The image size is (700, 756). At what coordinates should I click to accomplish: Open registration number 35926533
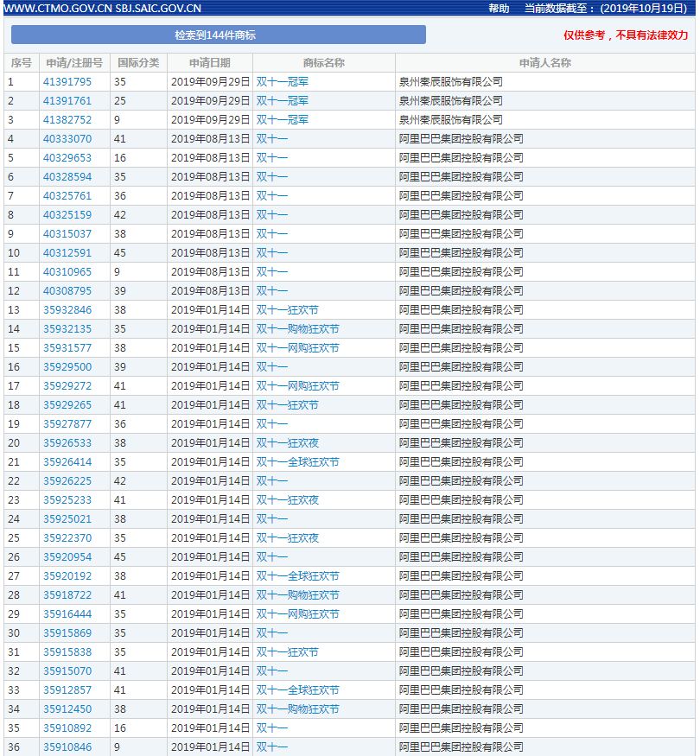click(x=67, y=443)
